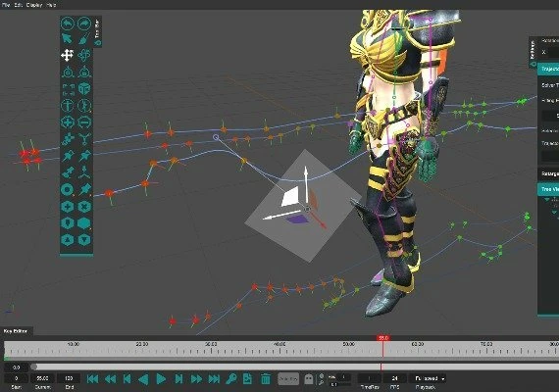Click the left tilted pushpin icon in tool bar

68,156
